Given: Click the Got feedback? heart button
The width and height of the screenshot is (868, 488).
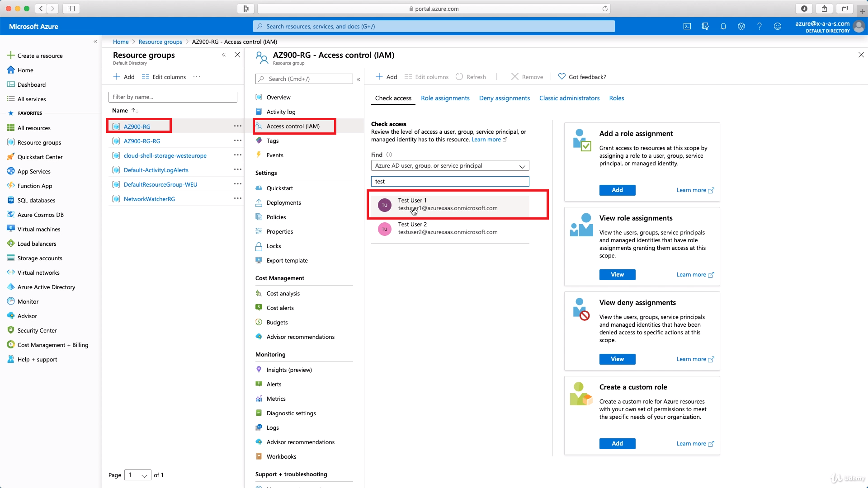Looking at the screenshot, I should (582, 77).
